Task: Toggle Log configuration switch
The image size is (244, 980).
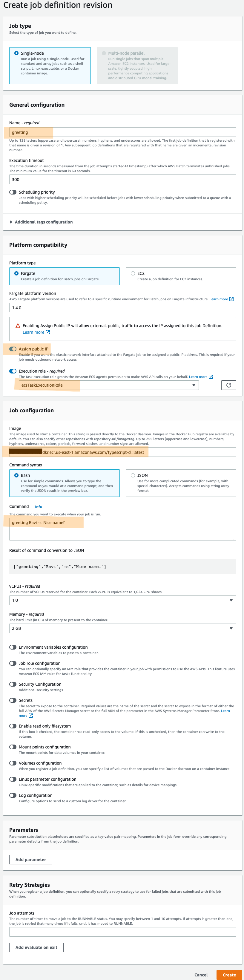Action: pos(13,795)
